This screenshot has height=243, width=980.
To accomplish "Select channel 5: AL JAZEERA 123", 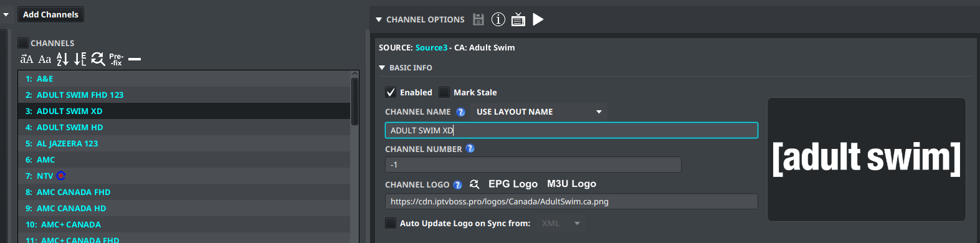I will pos(184,143).
